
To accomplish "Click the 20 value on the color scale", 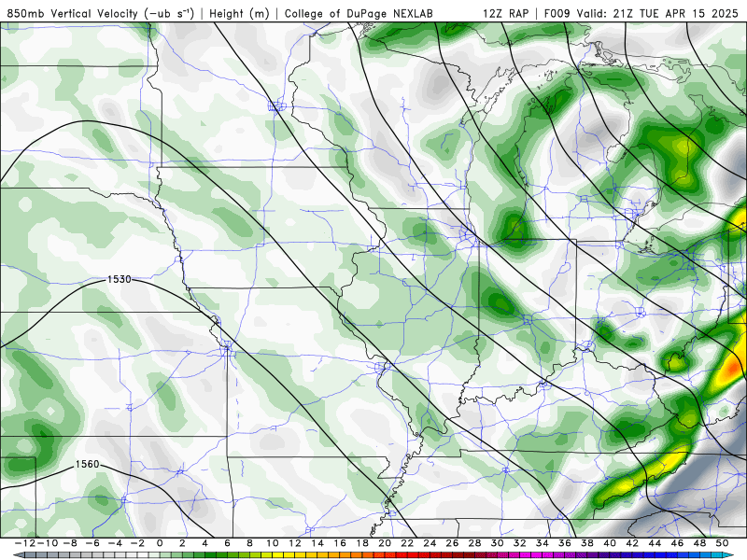I will (x=385, y=543).
